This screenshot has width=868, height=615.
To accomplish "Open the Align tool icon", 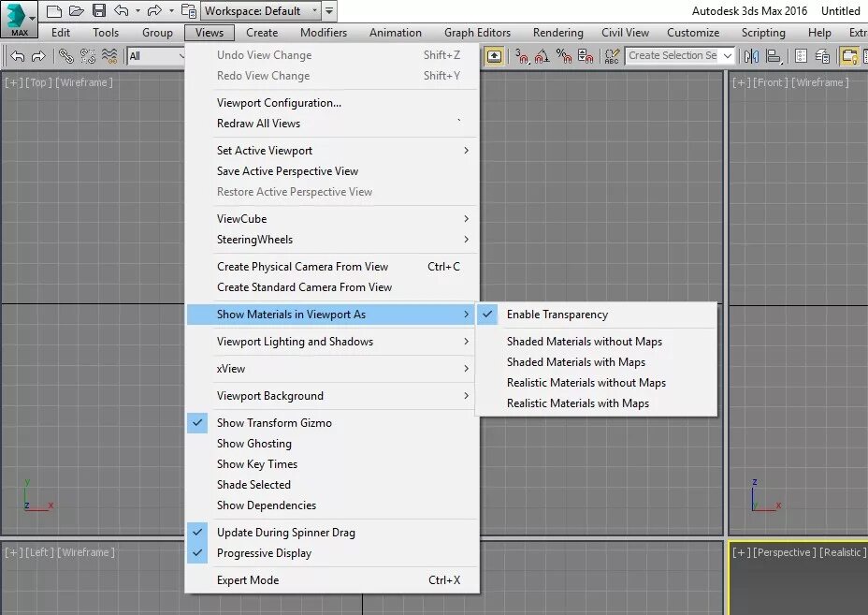I will tap(774, 56).
